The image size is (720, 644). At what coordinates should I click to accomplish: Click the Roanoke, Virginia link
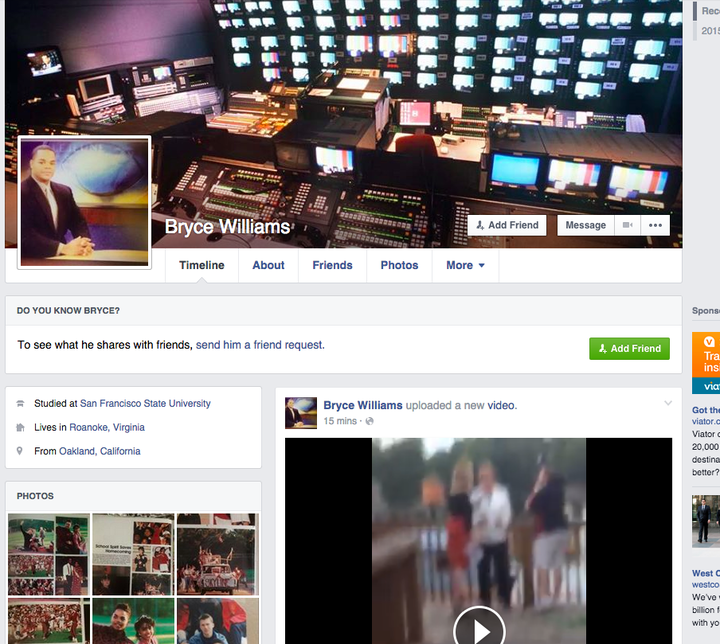(x=107, y=428)
